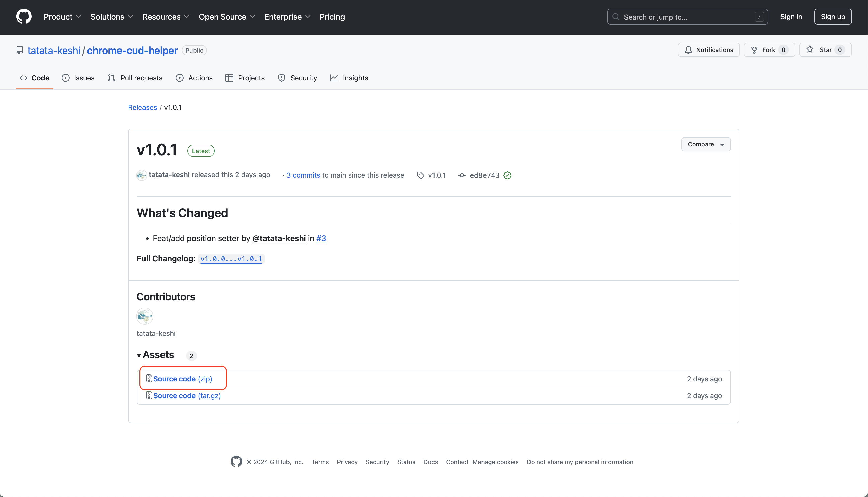868x497 pixels.
Task: Expand the Open Source menu
Action: [x=227, y=17]
